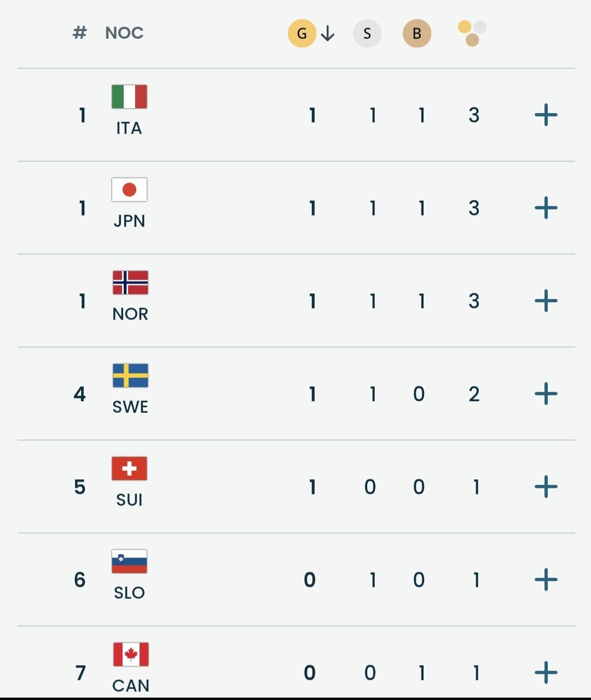Screen dimensions: 591x700
Task: Expand the CAN row details
Action: 546,673
